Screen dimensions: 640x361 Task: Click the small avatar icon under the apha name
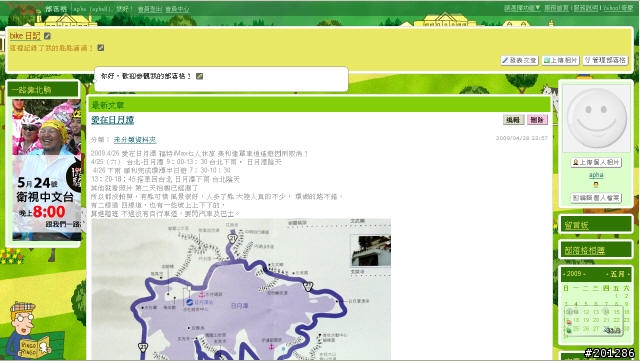[x=596, y=185]
